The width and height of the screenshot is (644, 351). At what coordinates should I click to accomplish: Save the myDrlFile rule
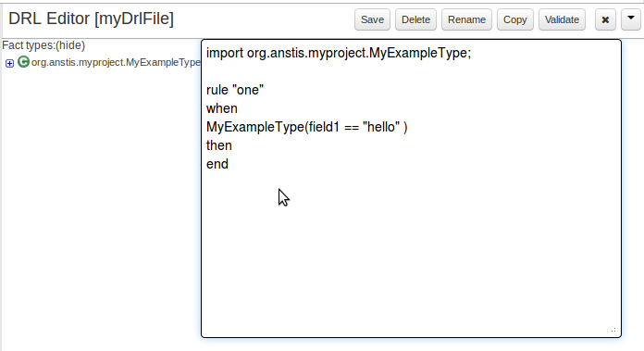click(372, 19)
